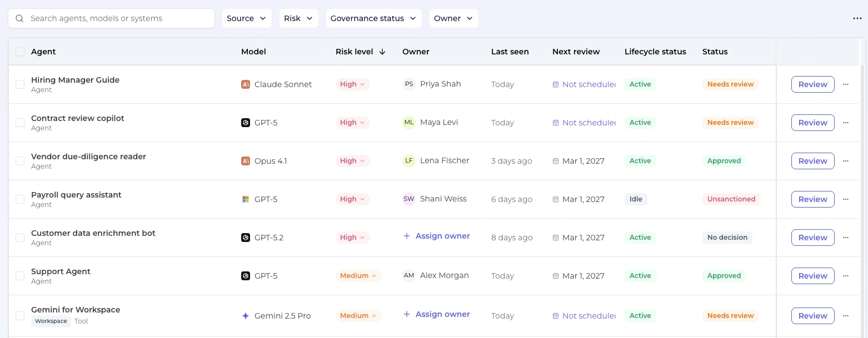The height and width of the screenshot is (338, 868).
Task: Toggle the select-all header checkbox
Action: pos(20,52)
